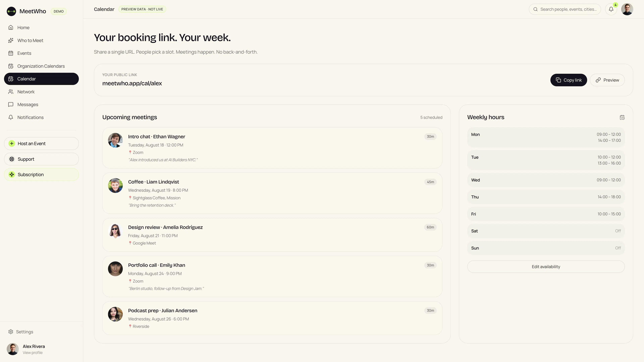
Task: Click the Thu 14:00 – 18:00 row
Action: coord(546,197)
